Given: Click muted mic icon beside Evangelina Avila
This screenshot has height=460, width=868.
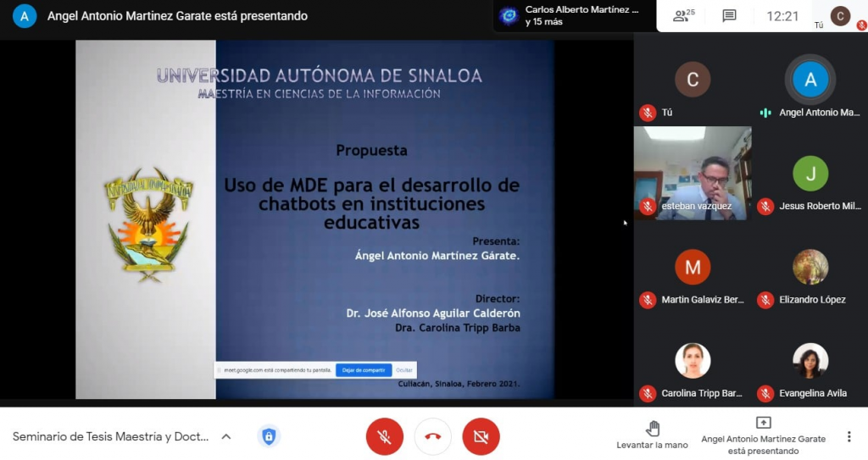Looking at the screenshot, I should [x=765, y=394].
